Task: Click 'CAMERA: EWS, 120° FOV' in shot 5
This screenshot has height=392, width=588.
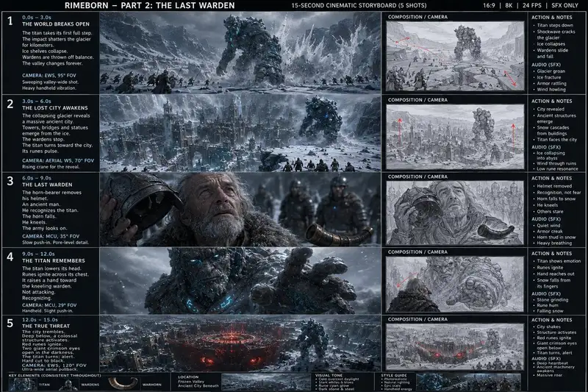Action: coord(54,366)
